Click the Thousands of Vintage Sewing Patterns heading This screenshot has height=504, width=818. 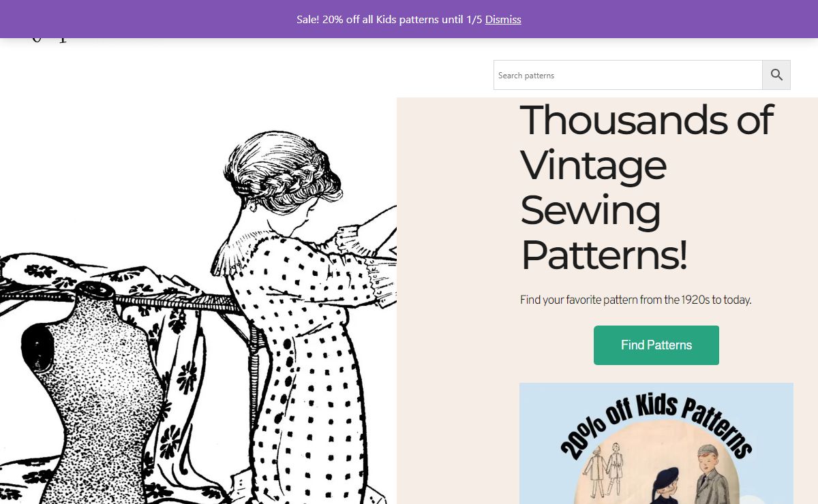[x=646, y=187]
